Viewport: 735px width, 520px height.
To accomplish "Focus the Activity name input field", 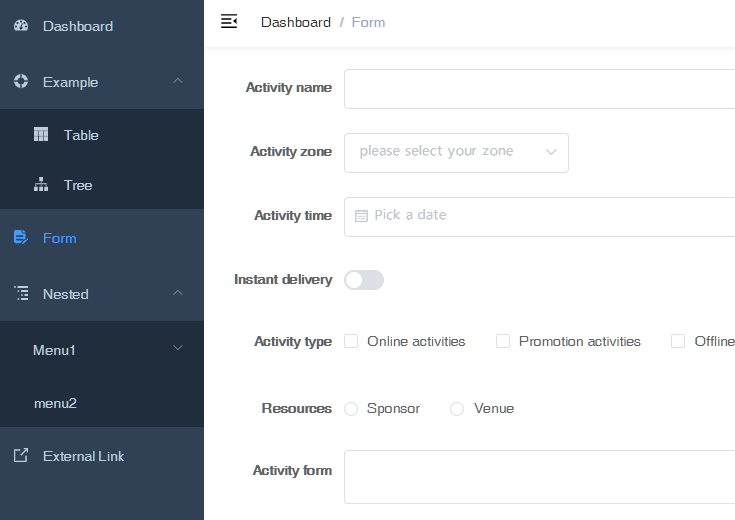I will [540, 89].
